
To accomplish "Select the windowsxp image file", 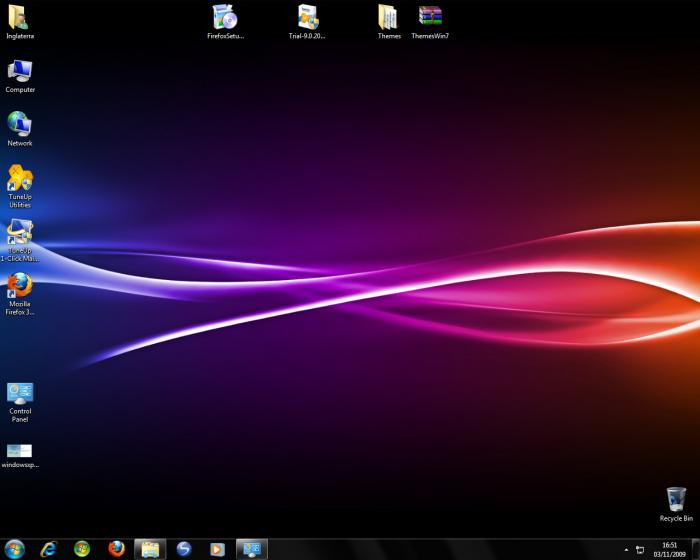I will [20, 451].
